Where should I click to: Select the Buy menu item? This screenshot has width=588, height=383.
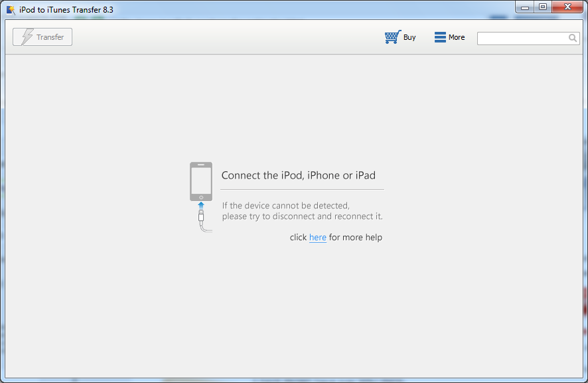pyautogui.click(x=400, y=37)
